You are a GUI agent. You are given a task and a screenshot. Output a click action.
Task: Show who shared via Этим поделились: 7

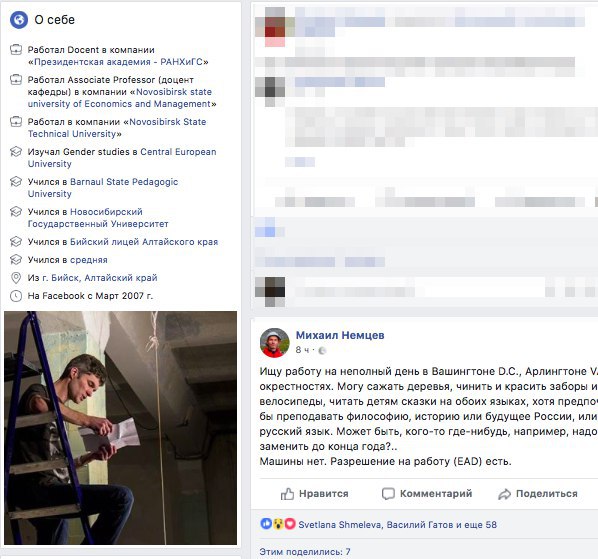[305, 552]
